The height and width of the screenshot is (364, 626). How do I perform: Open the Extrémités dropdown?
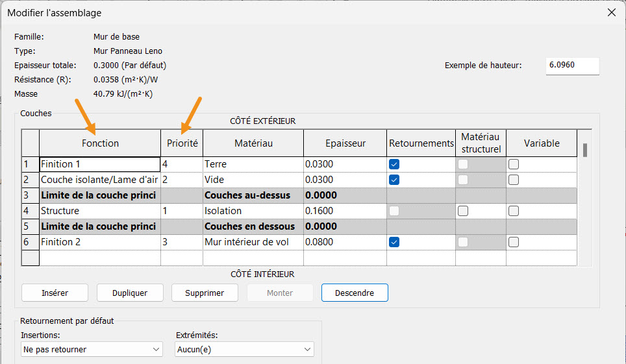click(x=244, y=349)
